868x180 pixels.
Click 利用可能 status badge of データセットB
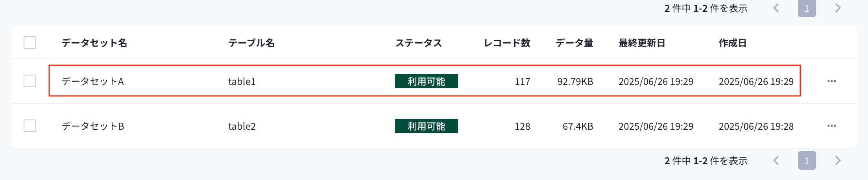[427, 126]
